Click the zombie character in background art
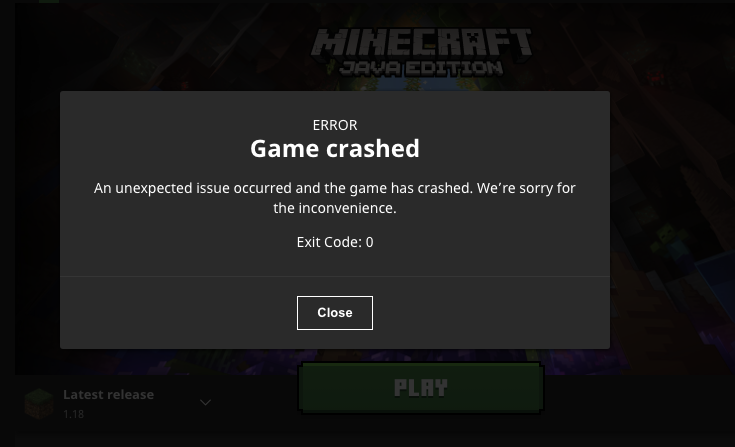The width and height of the screenshot is (735, 447). click(668, 239)
